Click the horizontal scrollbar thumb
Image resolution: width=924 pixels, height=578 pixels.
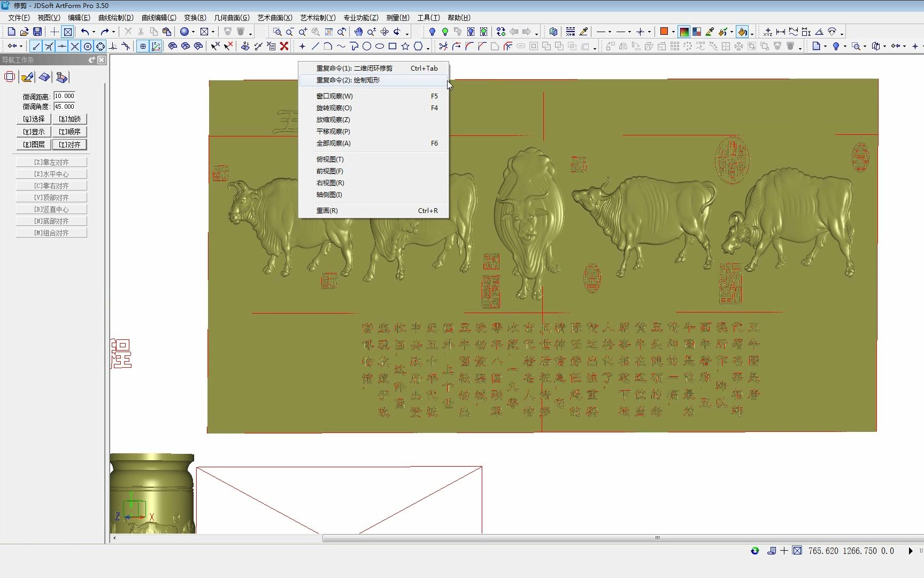623,538
